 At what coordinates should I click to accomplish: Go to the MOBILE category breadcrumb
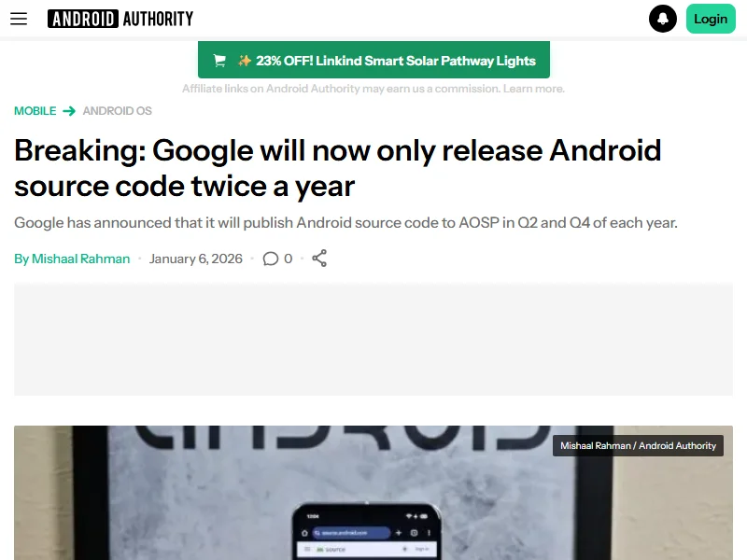pos(35,111)
